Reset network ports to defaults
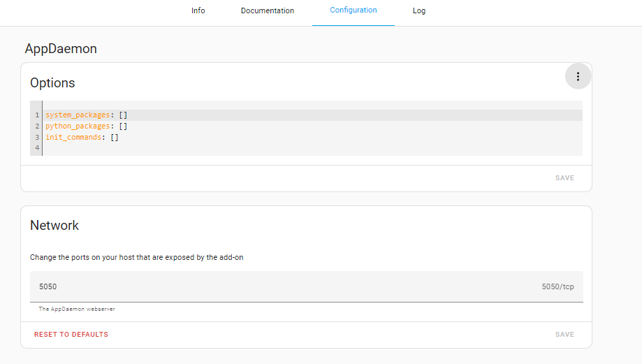This screenshot has height=364, width=642. [x=71, y=334]
